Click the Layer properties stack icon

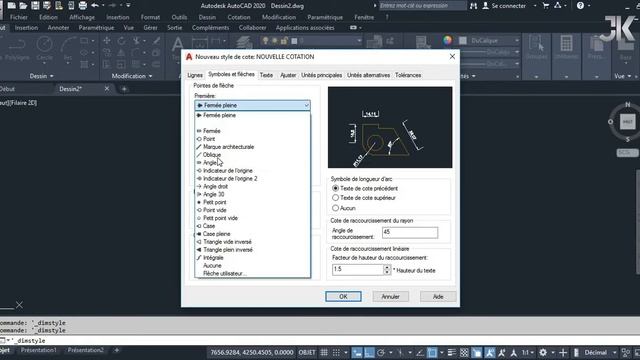point(244,43)
